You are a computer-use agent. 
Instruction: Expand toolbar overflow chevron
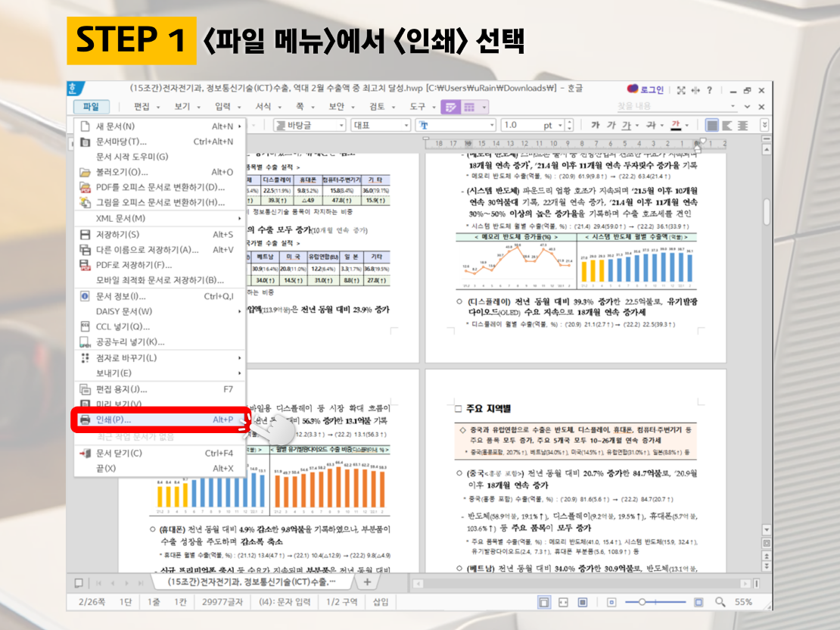764,125
